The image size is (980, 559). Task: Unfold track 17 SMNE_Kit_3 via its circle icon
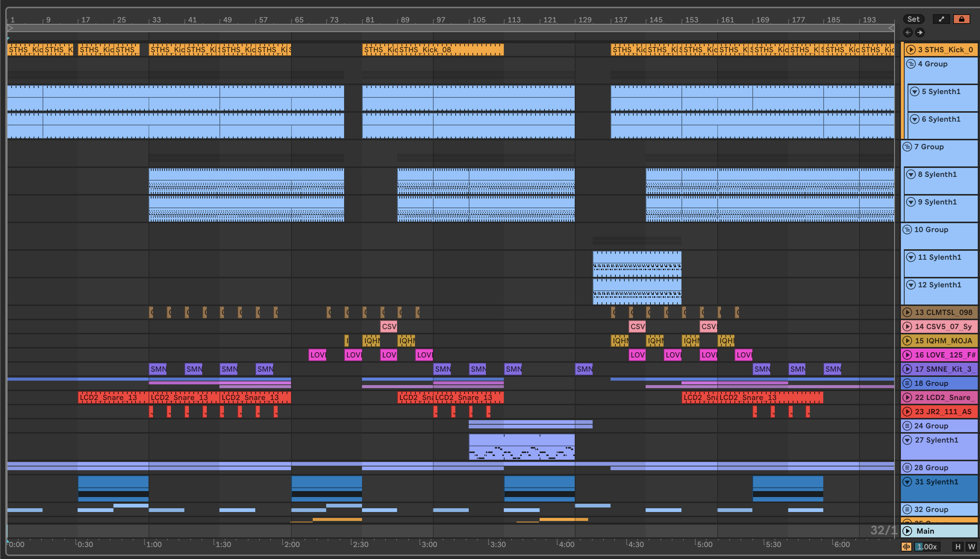pyautogui.click(x=907, y=369)
